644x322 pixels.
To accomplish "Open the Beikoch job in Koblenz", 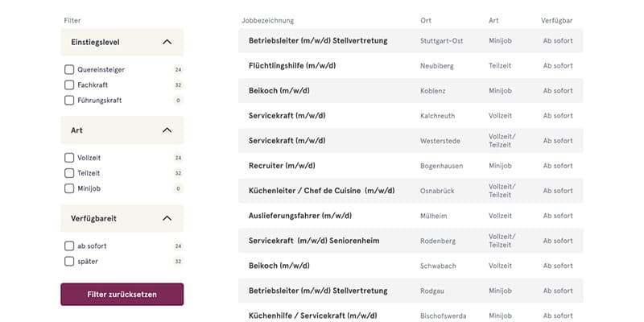I will pos(411,91).
